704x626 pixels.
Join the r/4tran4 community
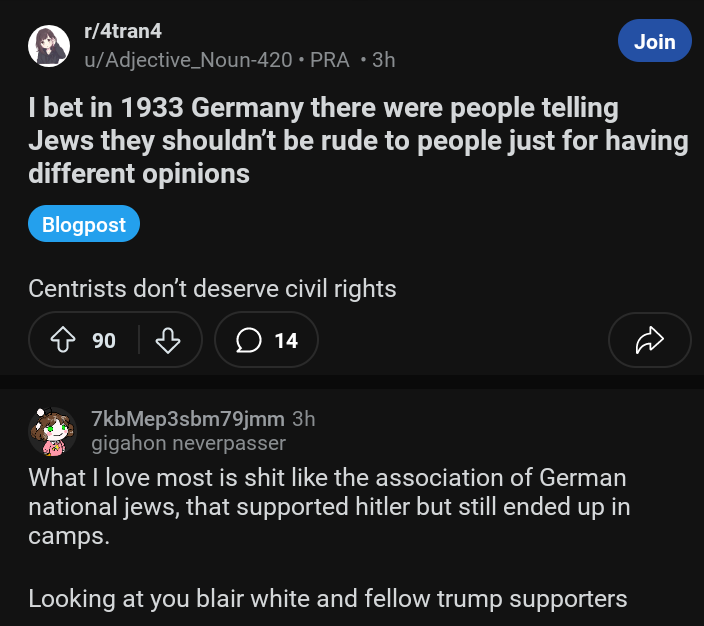pyautogui.click(x=654, y=42)
